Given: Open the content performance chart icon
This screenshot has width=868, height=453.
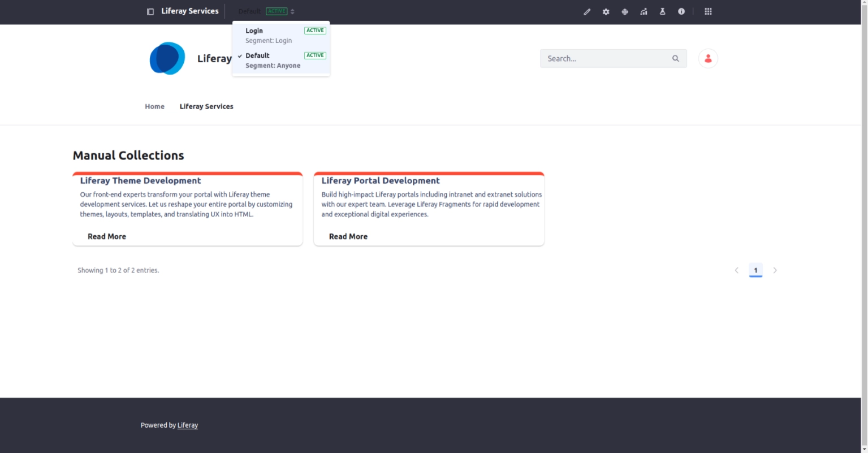Looking at the screenshot, I should pyautogui.click(x=644, y=11).
